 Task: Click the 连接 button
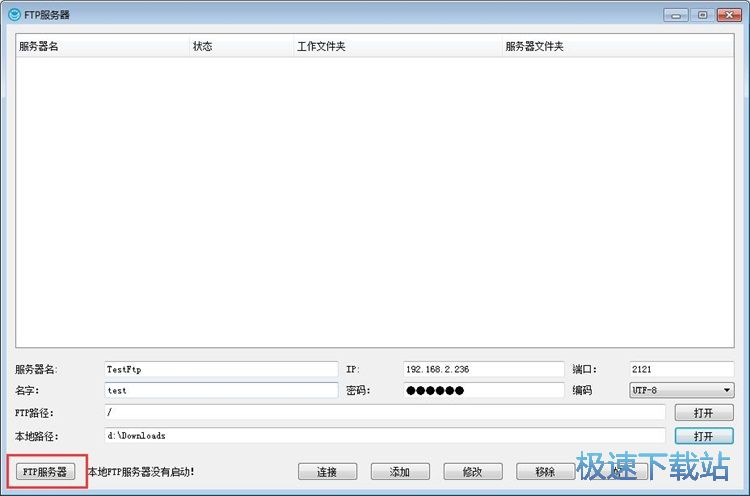[327, 472]
